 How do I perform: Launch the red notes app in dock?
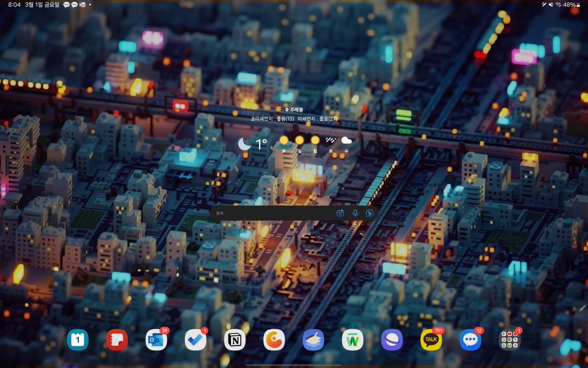coord(117,340)
